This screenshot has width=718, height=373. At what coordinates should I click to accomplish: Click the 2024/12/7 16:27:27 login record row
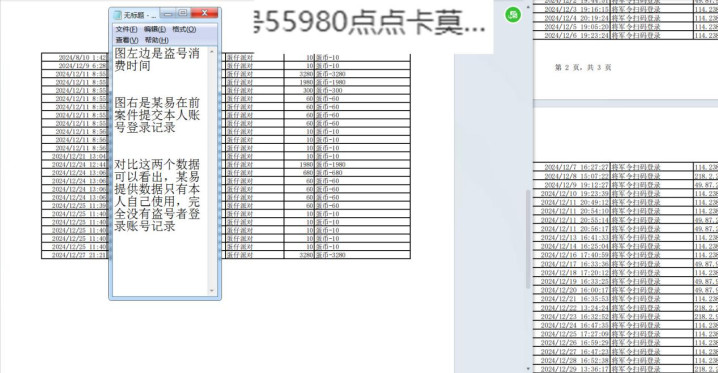coord(626,168)
